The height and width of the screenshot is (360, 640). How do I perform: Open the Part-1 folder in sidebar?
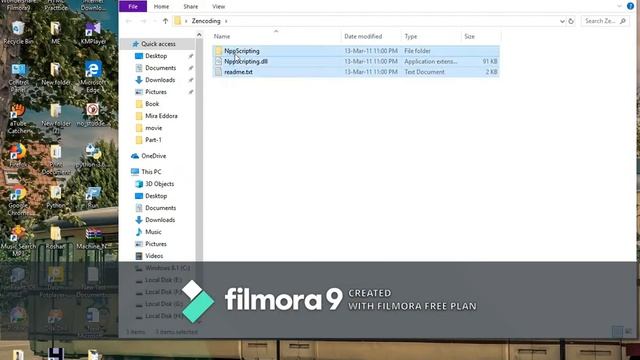tap(153, 140)
